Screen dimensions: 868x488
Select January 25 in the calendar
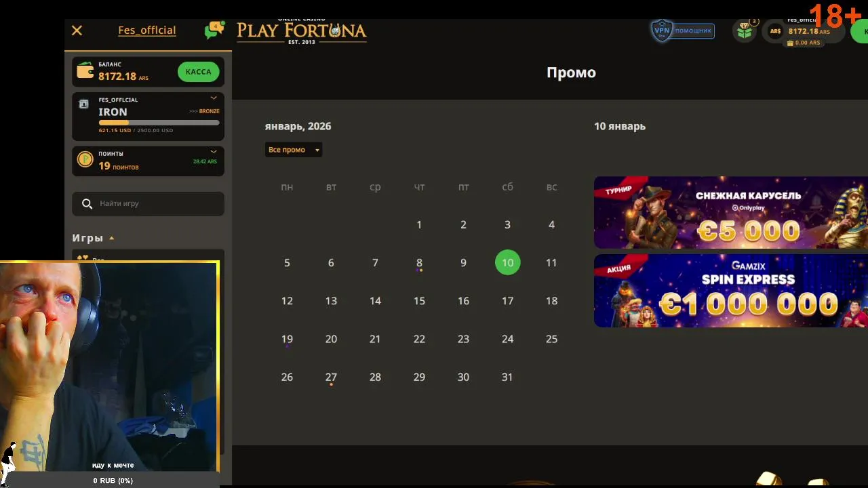pos(551,339)
